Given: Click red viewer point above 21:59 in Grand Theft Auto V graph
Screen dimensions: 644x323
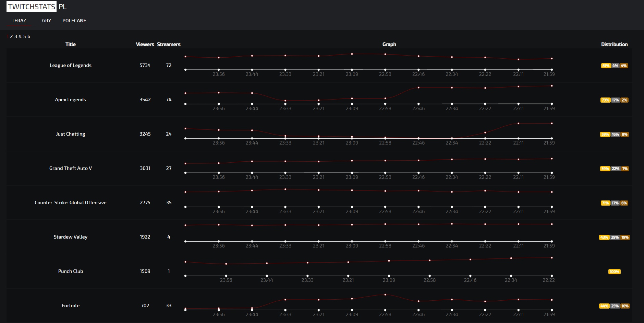Looking at the screenshot, I should pyautogui.click(x=552, y=159).
